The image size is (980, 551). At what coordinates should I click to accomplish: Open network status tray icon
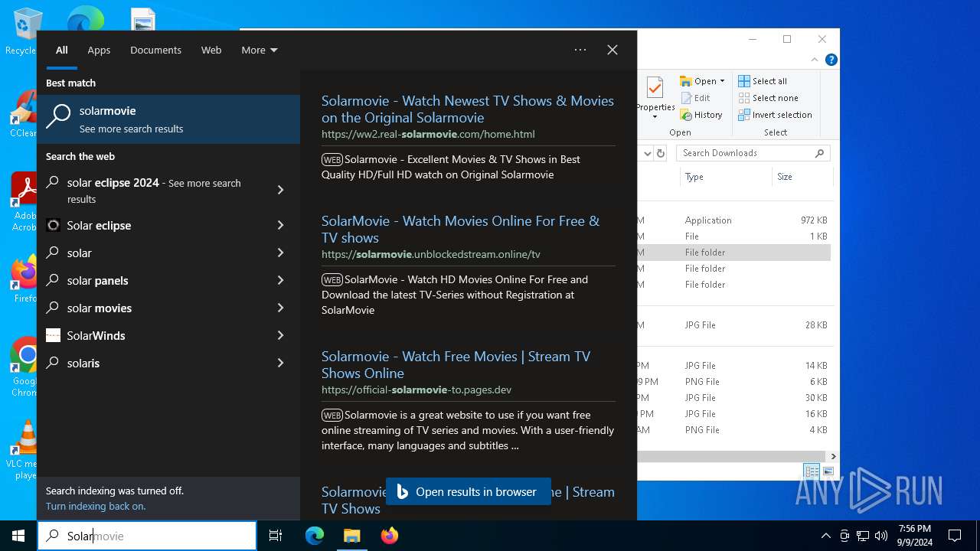click(x=863, y=536)
